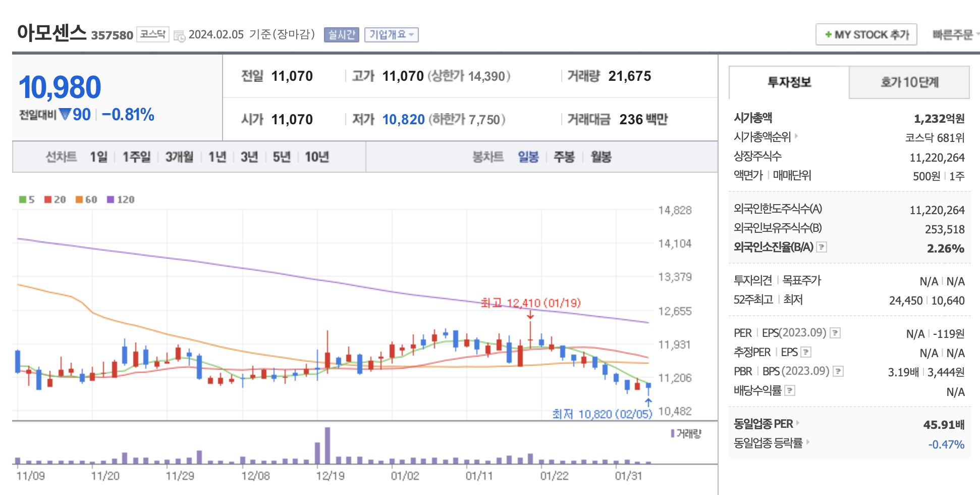The height and width of the screenshot is (495, 980).
Task: Click the 실시간 realtime button
Action: (341, 34)
